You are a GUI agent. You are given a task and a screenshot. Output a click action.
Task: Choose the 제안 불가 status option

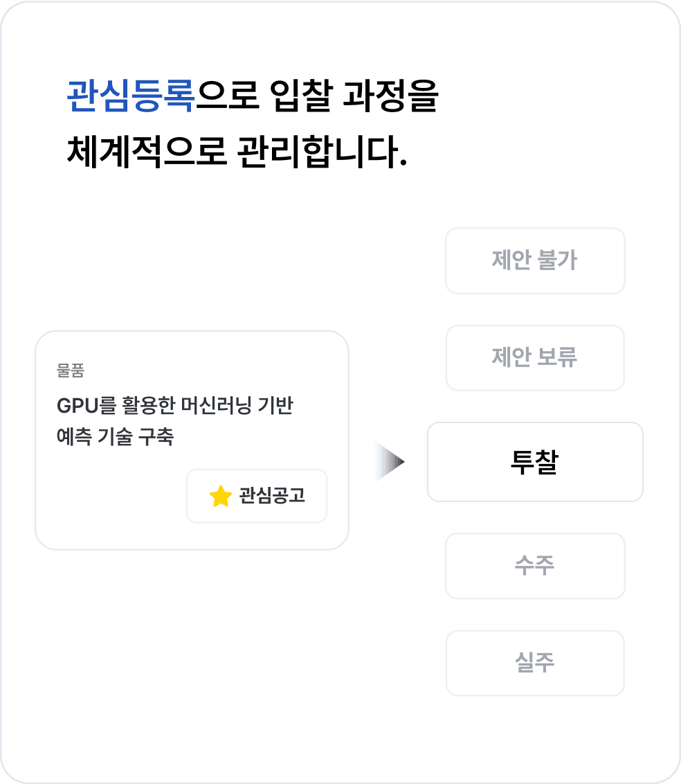click(535, 261)
